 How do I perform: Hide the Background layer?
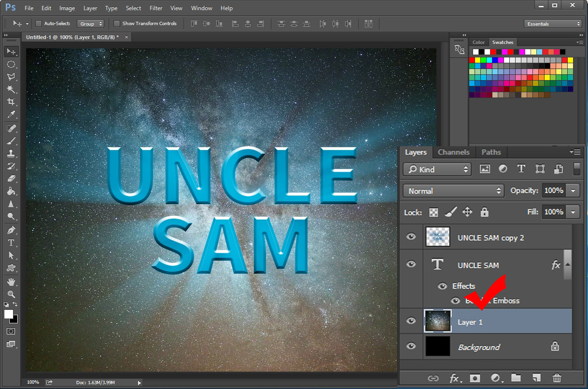(411, 347)
